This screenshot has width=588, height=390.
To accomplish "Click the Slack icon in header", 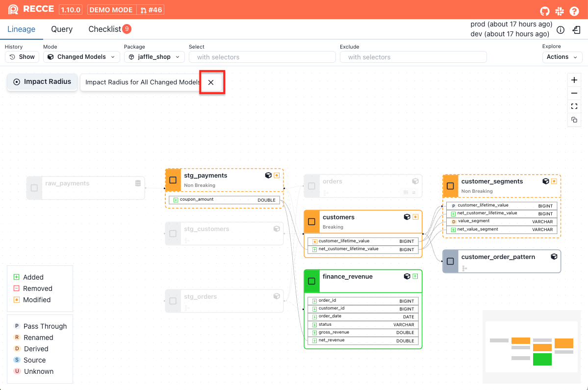I will click(560, 10).
